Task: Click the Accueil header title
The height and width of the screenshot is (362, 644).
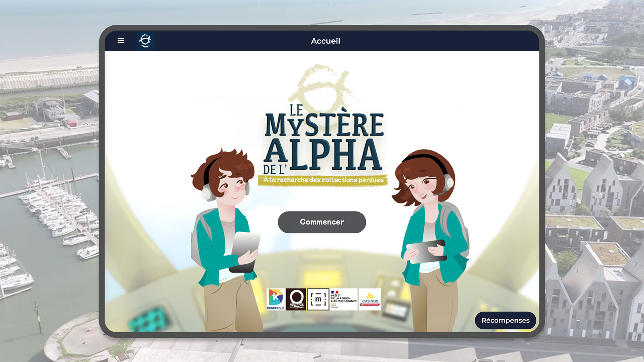Action: (325, 41)
